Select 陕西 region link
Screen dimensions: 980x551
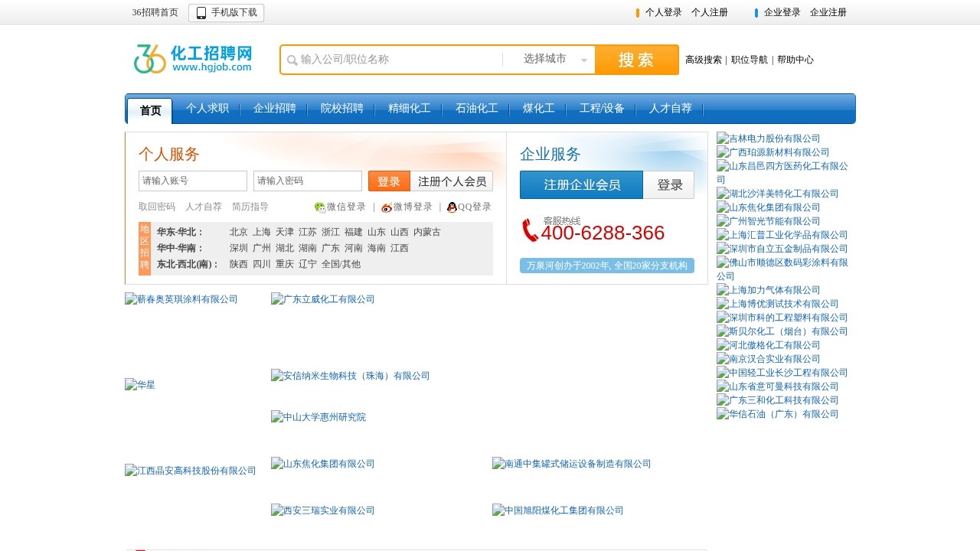(x=239, y=264)
